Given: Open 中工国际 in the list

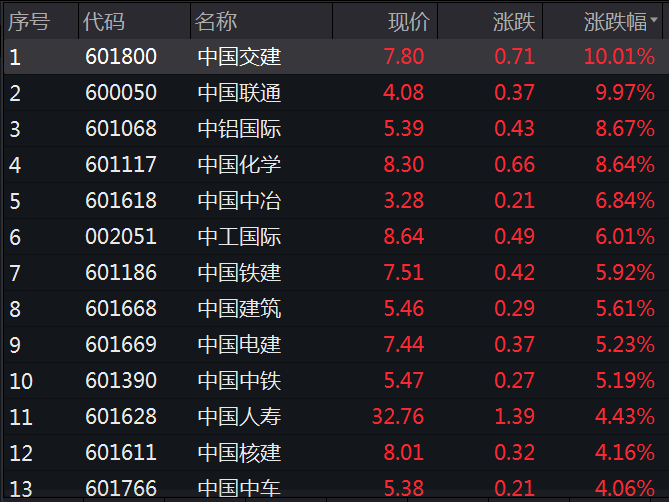Looking at the screenshot, I should pos(239,237).
